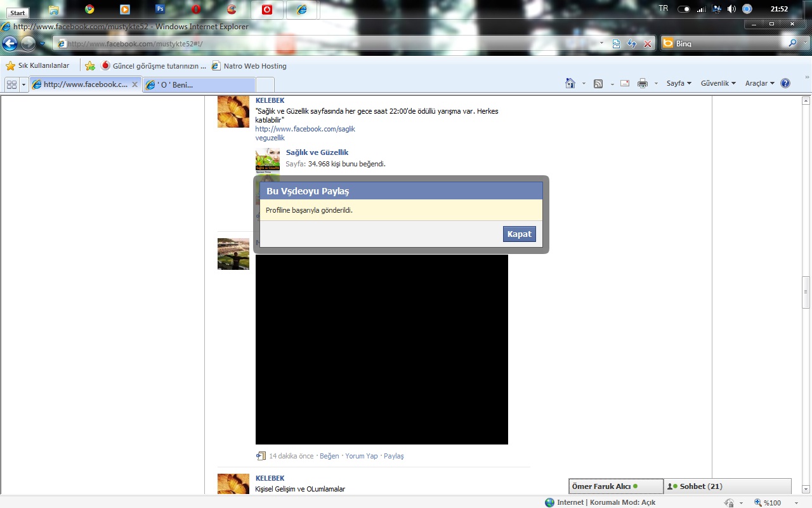The height and width of the screenshot is (508, 812).
Task: Expand the address bar autocomplete dropdown
Action: point(602,44)
